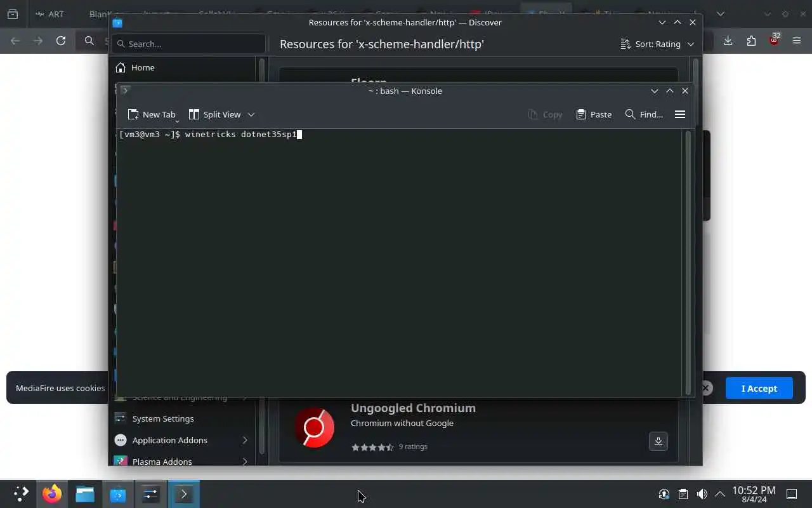The height and width of the screenshot is (508, 812).
Task: Switch to Discover in the taskbar
Action: click(118, 494)
